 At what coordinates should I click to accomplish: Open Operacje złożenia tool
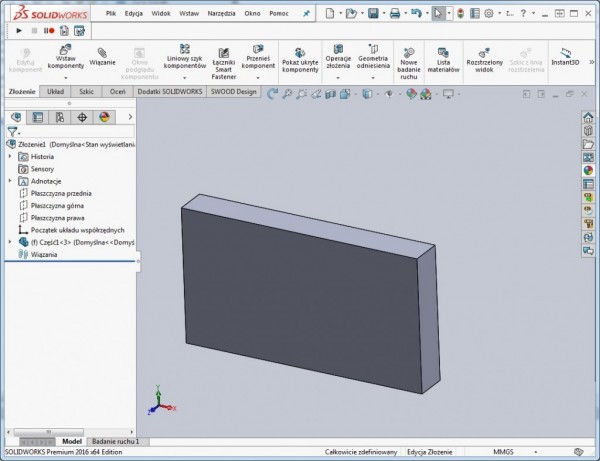338,57
